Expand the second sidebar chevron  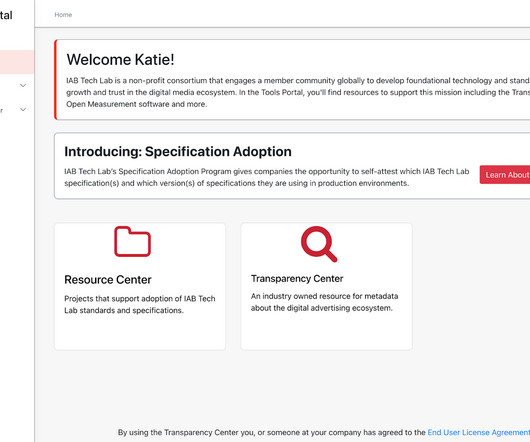23,109
